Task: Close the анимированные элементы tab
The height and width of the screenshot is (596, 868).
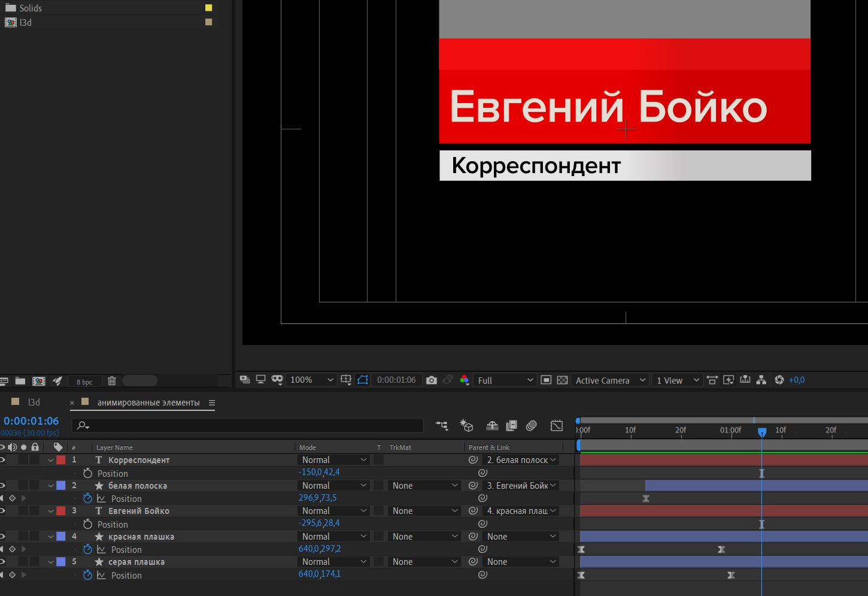Action: [72, 403]
